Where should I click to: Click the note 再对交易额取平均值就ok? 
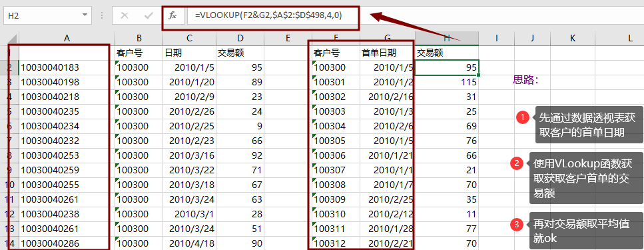click(585, 230)
